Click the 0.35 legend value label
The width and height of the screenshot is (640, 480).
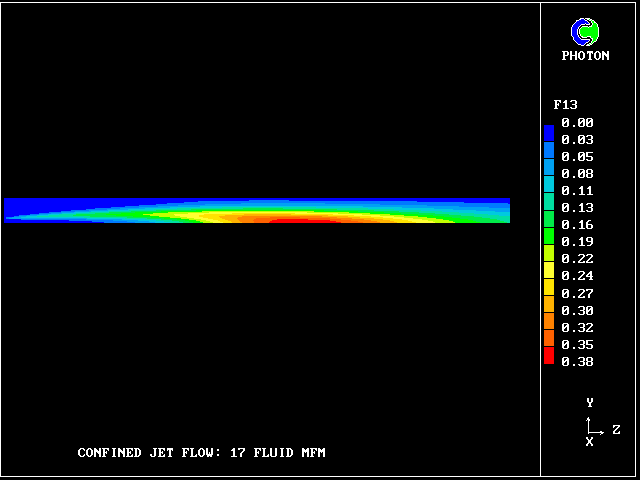click(x=577, y=344)
